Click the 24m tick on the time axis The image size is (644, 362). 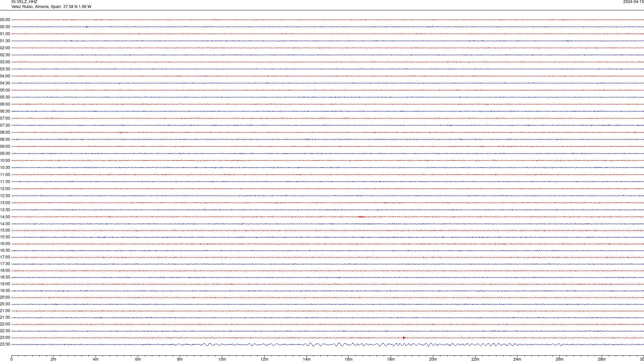(x=517, y=359)
